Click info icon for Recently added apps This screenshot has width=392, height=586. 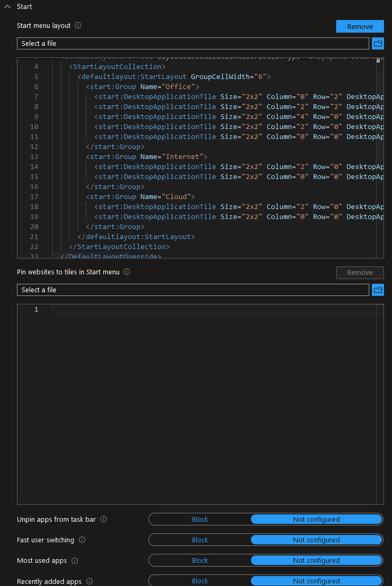(x=90, y=581)
